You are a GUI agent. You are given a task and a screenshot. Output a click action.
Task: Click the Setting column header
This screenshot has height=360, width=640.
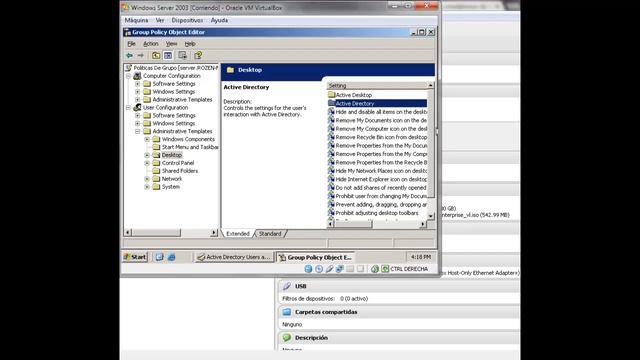pyautogui.click(x=377, y=85)
